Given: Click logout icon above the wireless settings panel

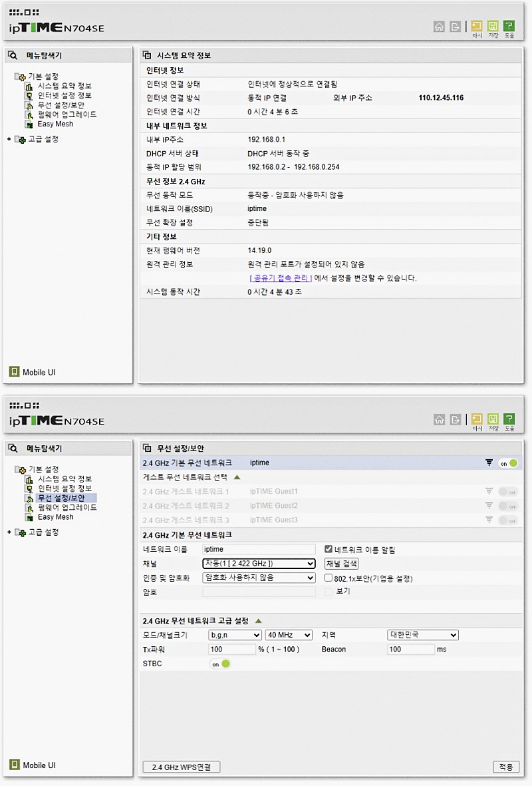Looking at the screenshot, I should tap(456, 419).
